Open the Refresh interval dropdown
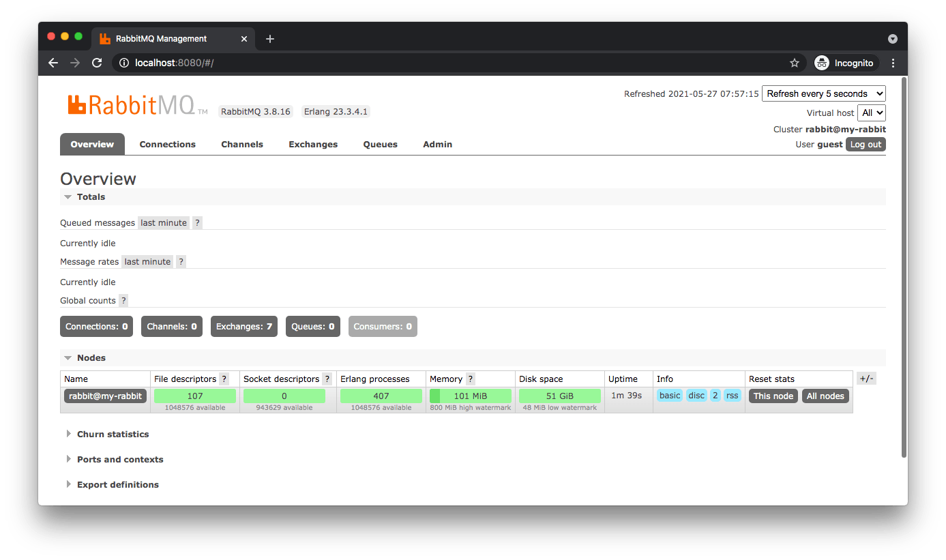 click(823, 93)
